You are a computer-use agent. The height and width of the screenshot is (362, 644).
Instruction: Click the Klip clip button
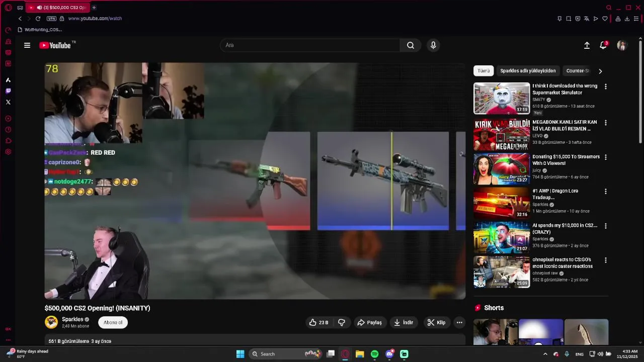436,322
